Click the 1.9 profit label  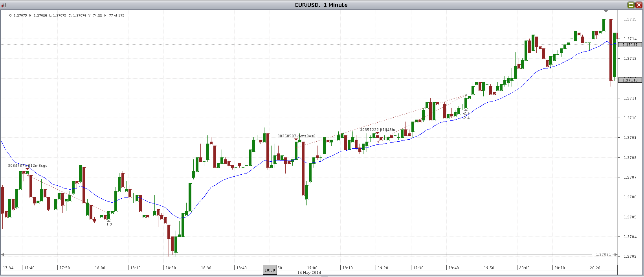109,224
